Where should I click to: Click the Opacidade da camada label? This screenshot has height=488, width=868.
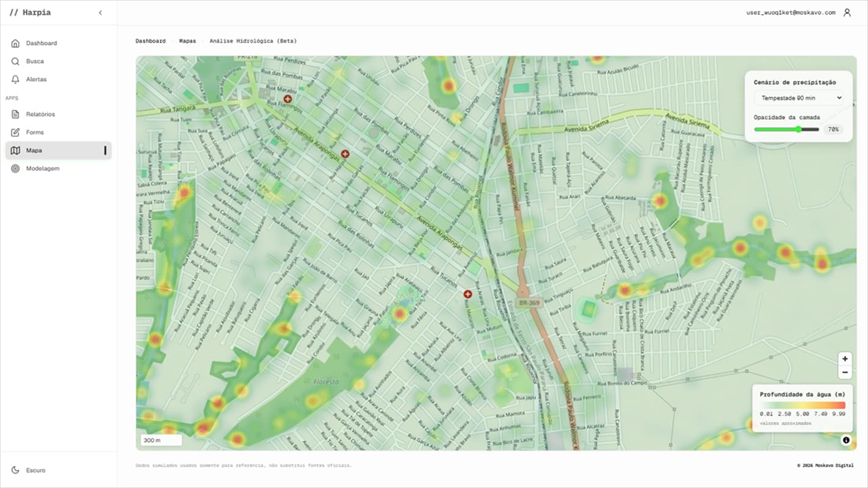pos(787,117)
